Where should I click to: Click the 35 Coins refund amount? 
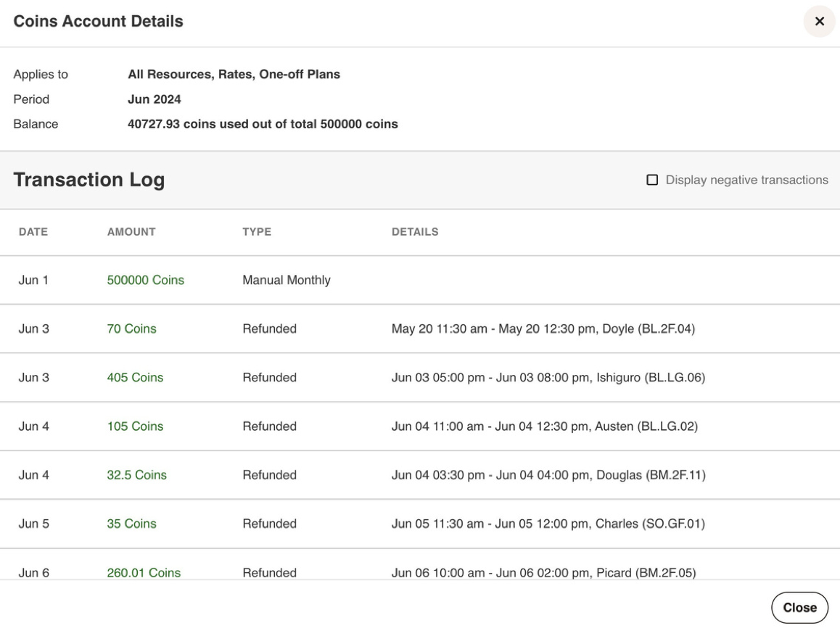[131, 524]
